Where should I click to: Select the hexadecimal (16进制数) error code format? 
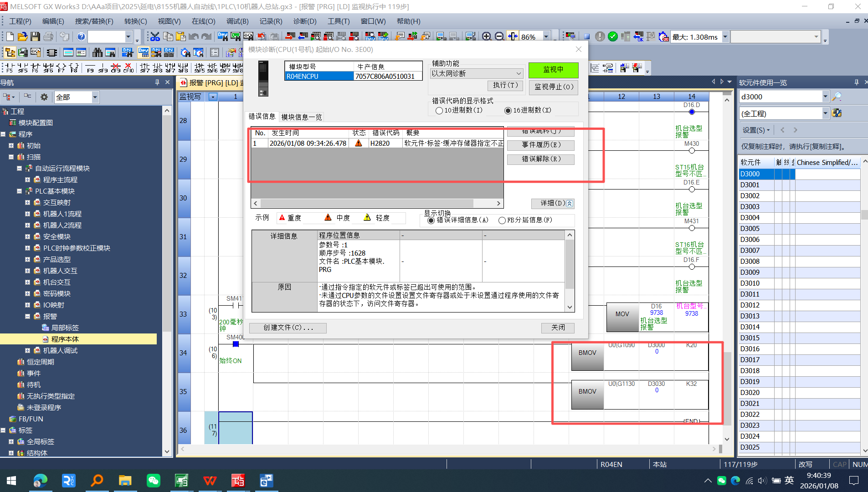(508, 111)
